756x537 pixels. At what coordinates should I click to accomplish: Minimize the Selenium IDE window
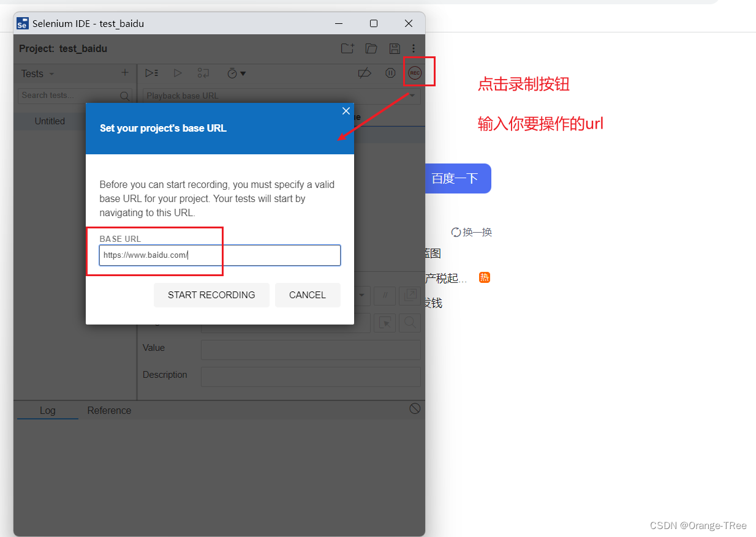click(339, 23)
